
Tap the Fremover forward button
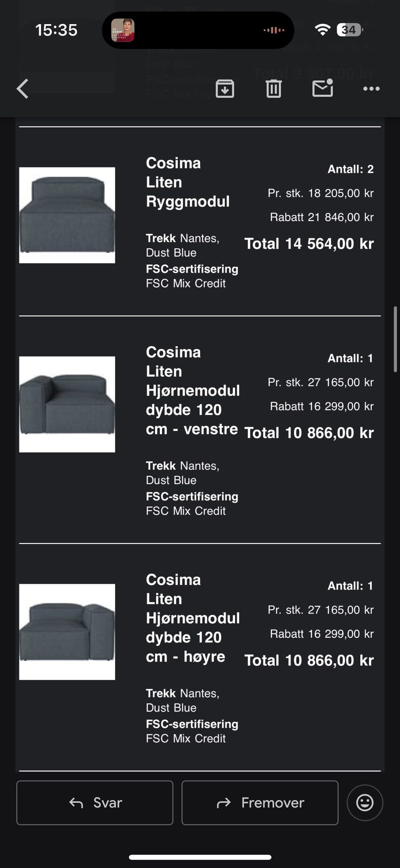point(260,803)
